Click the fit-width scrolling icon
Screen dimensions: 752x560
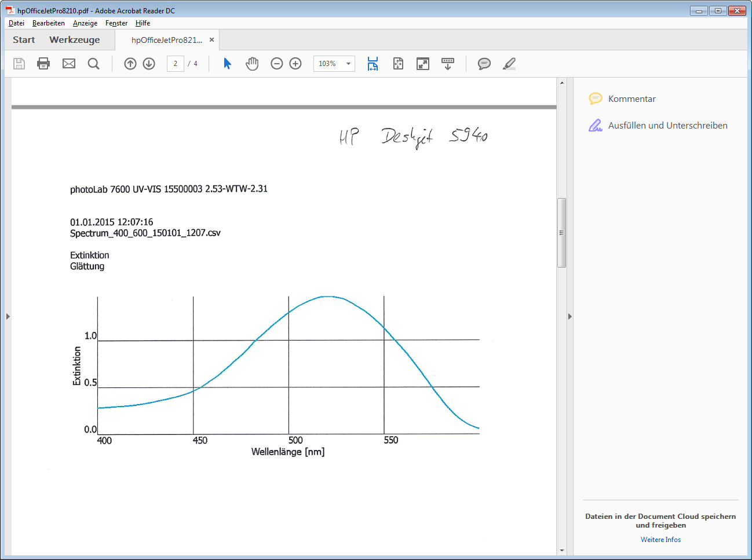tap(373, 64)
